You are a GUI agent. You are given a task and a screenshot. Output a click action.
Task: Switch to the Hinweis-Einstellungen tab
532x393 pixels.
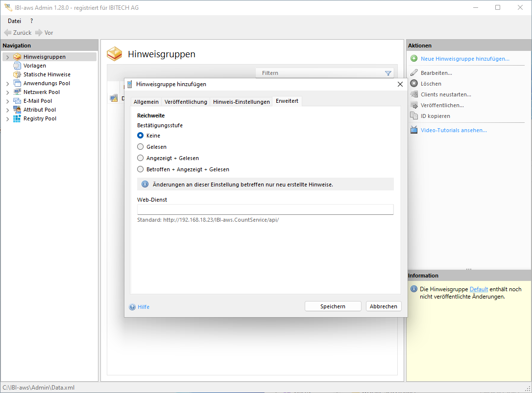coord(241,102)
